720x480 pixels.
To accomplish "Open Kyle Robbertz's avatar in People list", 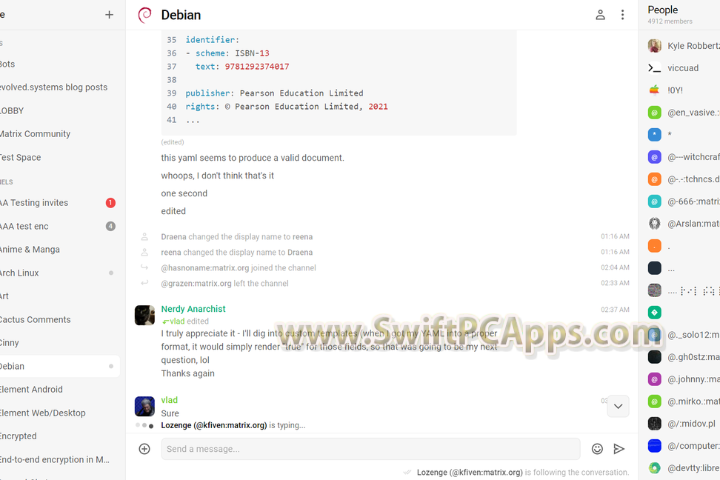I will [654, 45].
